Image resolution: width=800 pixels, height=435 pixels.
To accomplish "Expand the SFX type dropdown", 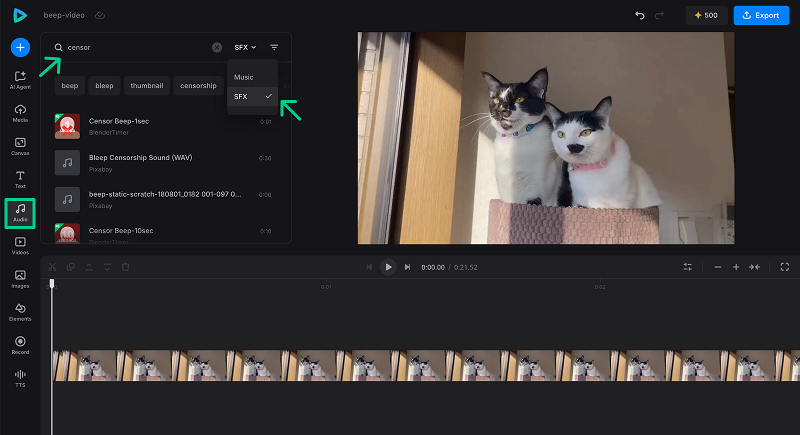I will [245, 47].
